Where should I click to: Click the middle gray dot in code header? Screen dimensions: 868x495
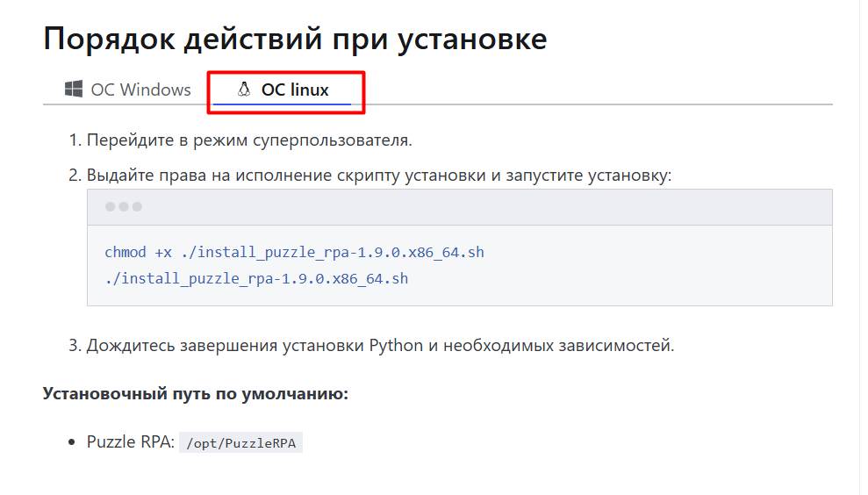tap(124, 206)
